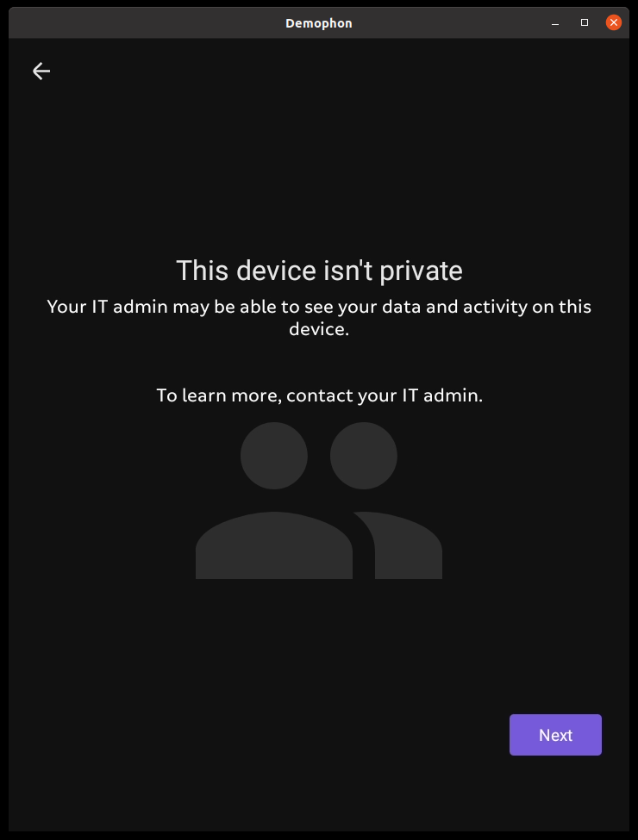Viewport: 638px width, 840px height.
Task: Click the front person silhouette icon
Action: (274, 501)
